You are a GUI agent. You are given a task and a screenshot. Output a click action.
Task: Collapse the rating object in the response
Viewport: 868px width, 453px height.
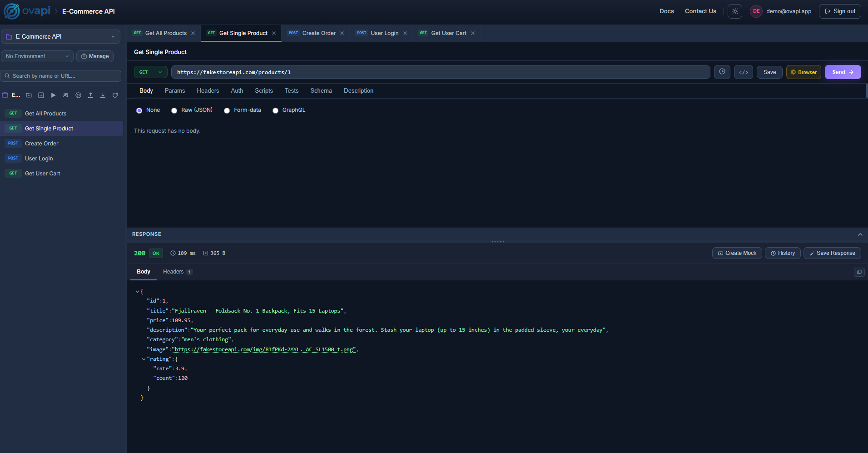coord(144,359)
